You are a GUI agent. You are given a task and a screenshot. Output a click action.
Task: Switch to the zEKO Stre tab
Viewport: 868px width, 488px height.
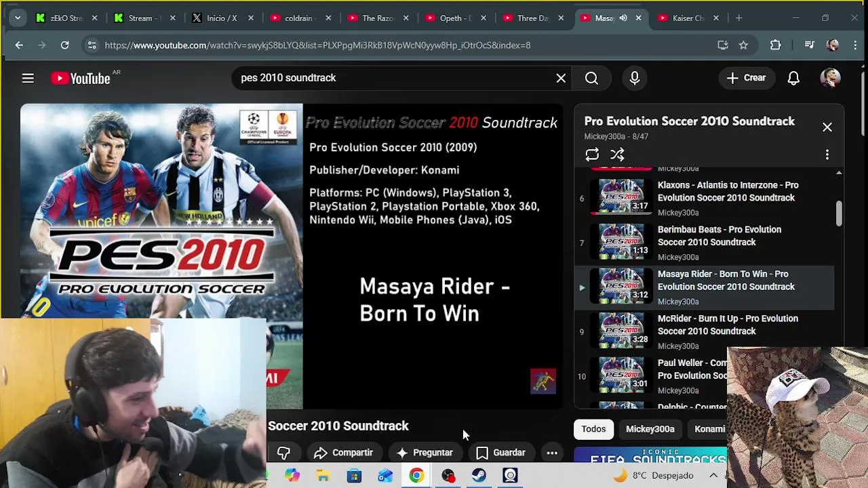click(x=66, y=18)
